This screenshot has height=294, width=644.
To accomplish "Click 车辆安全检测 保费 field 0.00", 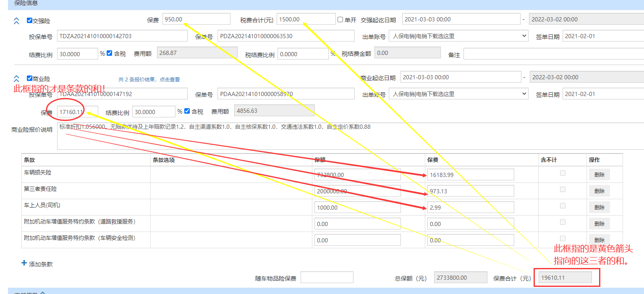I will [471, 240].
